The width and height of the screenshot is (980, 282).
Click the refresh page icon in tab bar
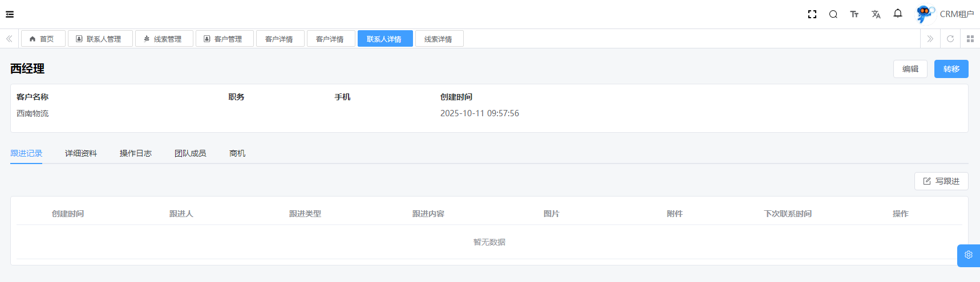click(x=950, y=39)
